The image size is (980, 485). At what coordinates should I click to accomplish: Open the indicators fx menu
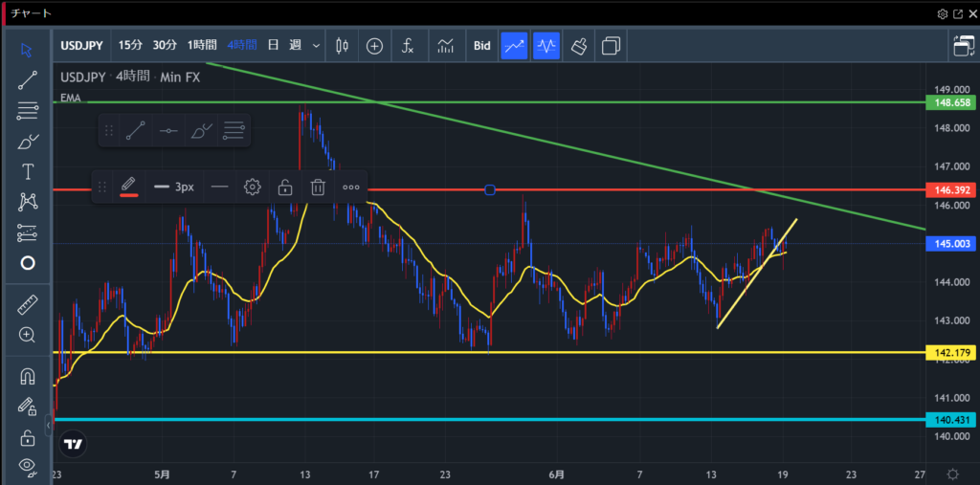(x=408, y=46)
